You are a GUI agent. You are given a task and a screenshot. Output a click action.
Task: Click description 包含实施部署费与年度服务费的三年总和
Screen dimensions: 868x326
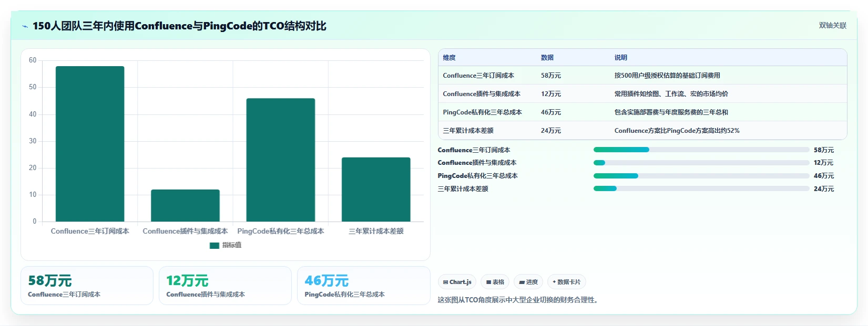point(671,112)
